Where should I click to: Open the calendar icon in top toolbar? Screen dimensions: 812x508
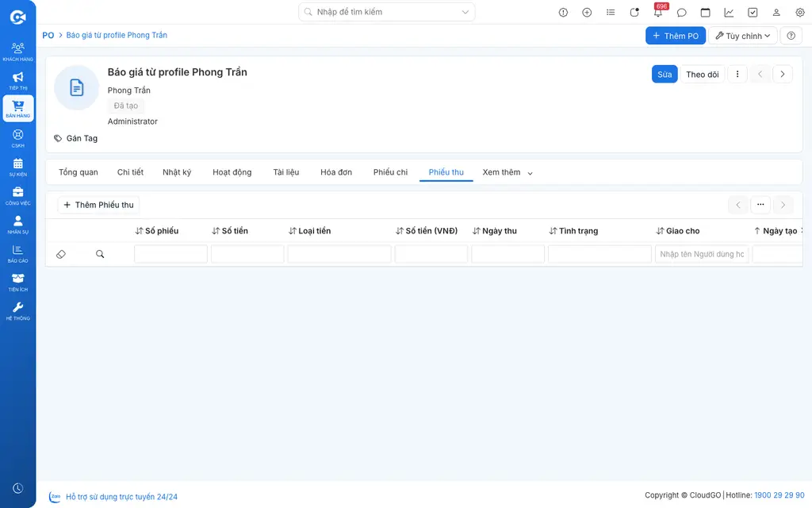tap(705, 13)
